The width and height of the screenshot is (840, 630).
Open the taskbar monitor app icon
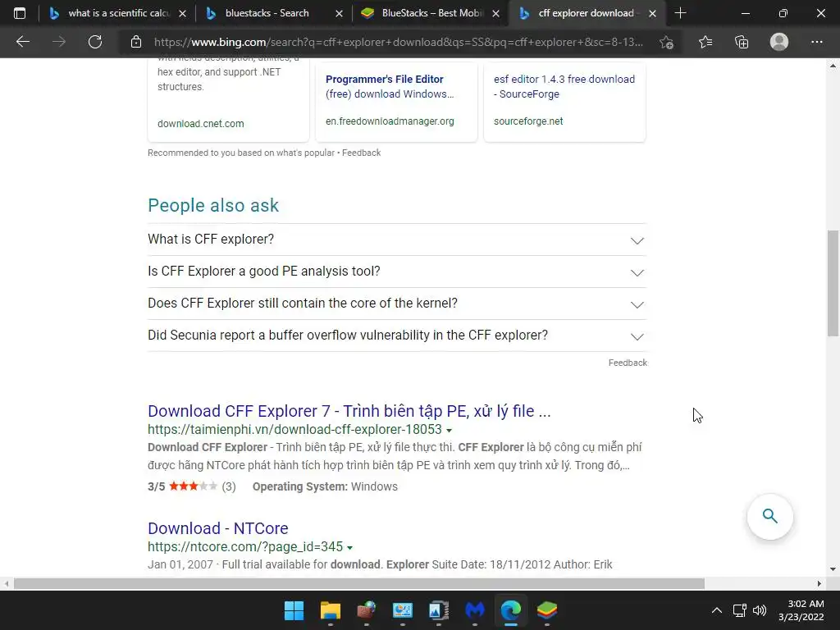point(402,610)
